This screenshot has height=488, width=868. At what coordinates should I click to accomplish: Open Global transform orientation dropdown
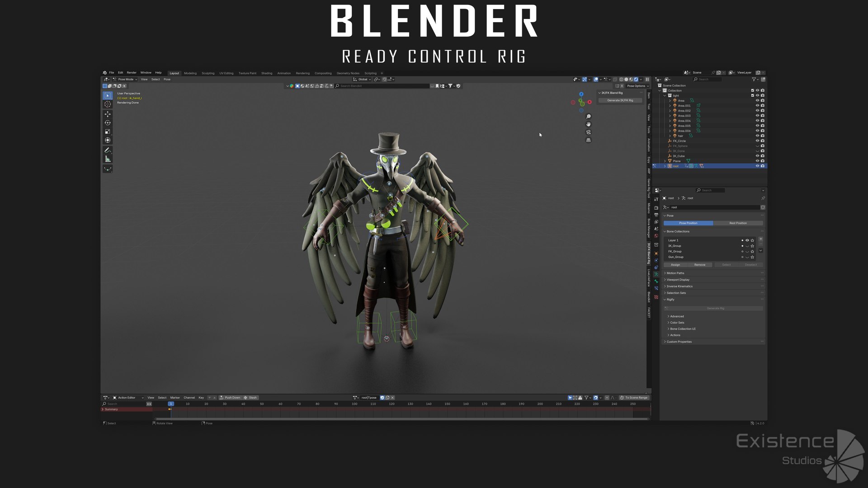362,80
